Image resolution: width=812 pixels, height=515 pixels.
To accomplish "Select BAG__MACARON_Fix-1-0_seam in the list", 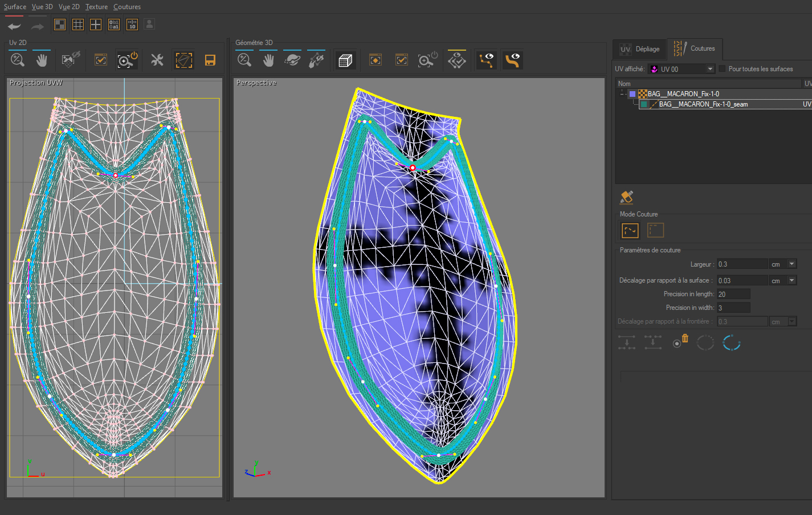I will coord(703,104).
